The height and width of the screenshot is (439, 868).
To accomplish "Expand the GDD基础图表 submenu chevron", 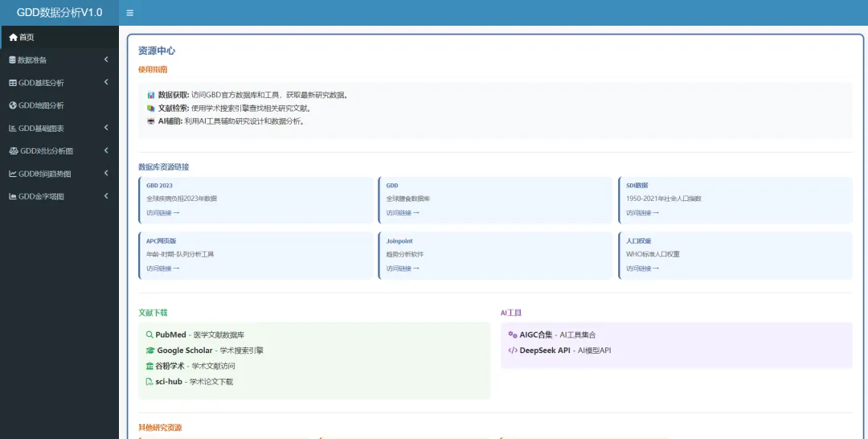I will (x=106, y=127).
